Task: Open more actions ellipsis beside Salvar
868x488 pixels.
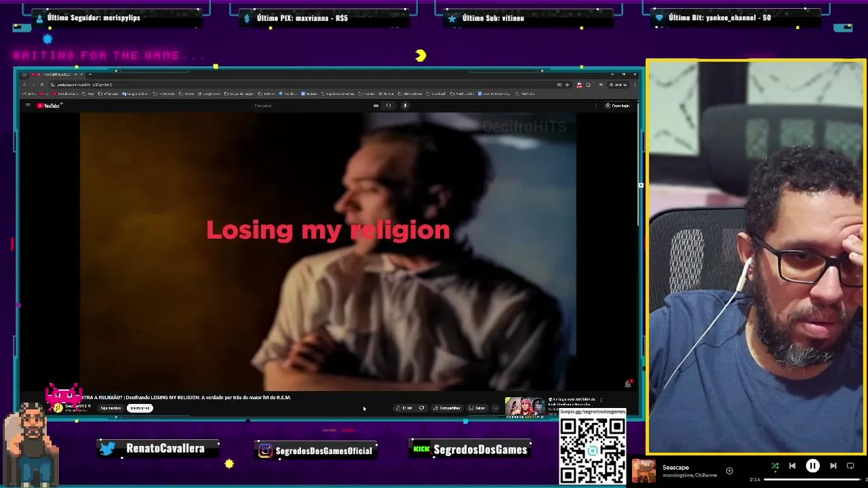Action: 495,408
